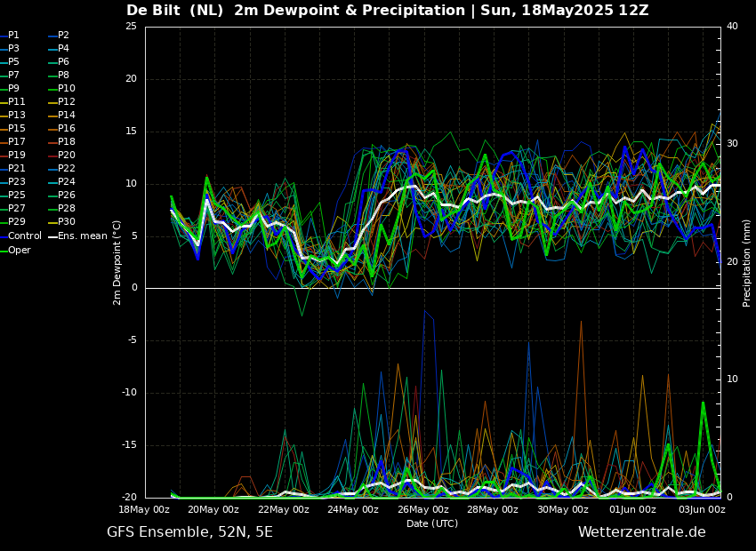Click the Wetterzentrale.de watermark text
The image size is (756, 551).
[641, 532]
